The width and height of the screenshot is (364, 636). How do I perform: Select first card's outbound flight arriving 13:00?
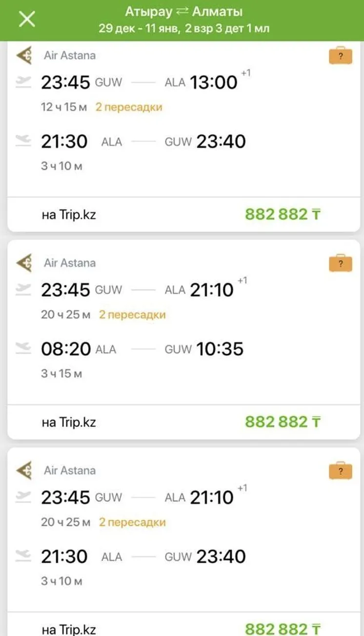(x=142, y=82)
